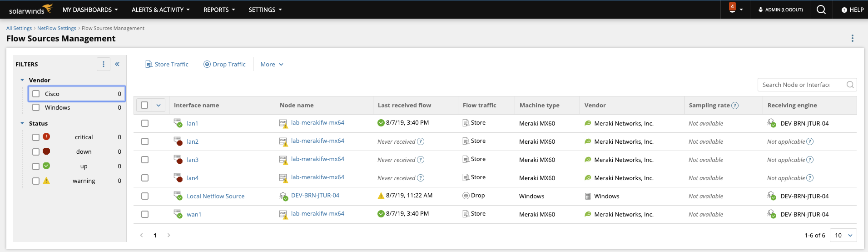This screenshot has width=868, height=252.
Task: Select the lan1 row checkbox
Action: click(145, 123)
